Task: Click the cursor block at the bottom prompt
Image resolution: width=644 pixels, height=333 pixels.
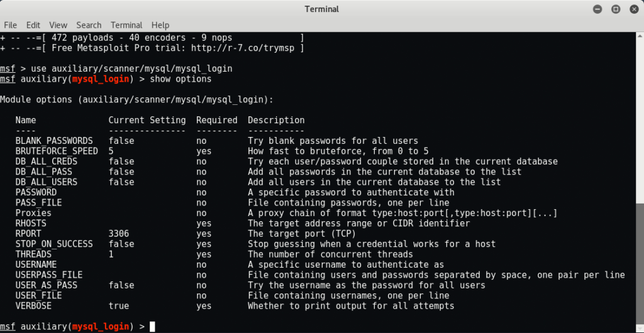Action: click(152, 326)
